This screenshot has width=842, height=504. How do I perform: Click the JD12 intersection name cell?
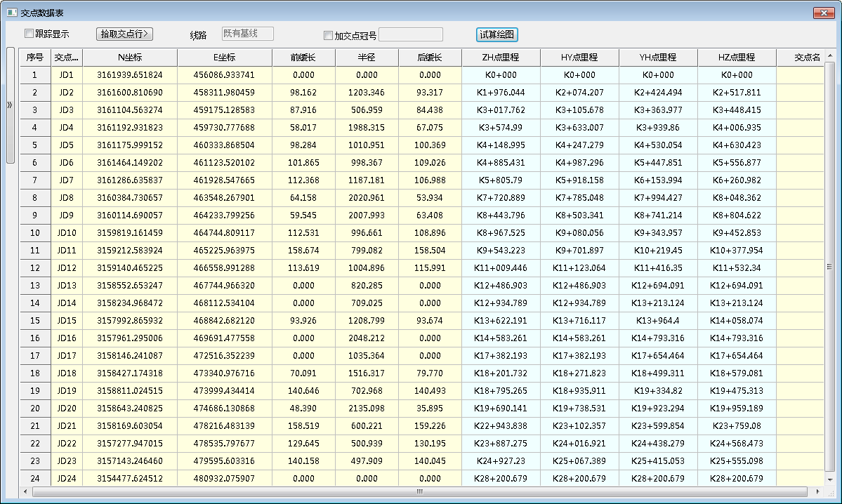coord(67,268)
